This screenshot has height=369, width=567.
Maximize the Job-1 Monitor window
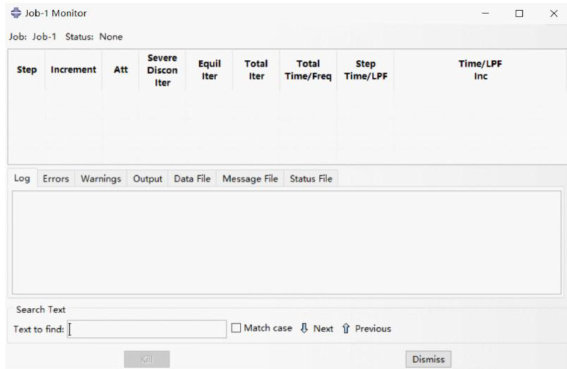[x=519, y=13]
